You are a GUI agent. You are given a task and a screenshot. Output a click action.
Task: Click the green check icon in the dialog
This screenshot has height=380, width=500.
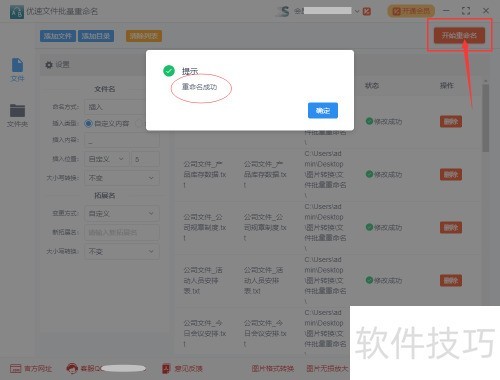[x=169, y=71]
